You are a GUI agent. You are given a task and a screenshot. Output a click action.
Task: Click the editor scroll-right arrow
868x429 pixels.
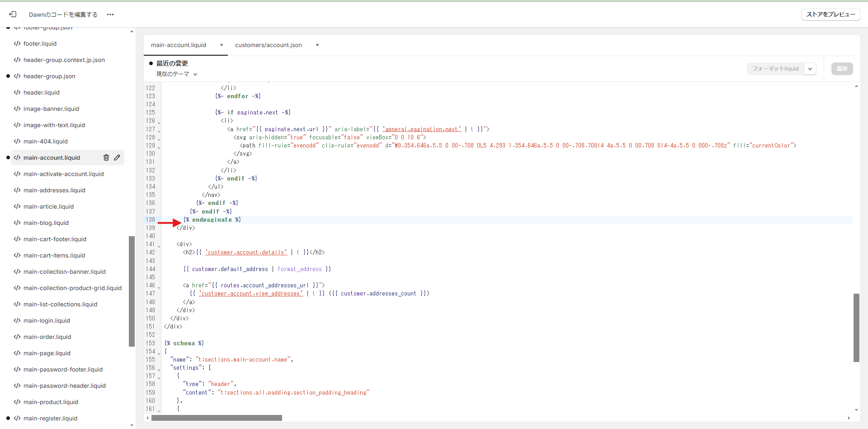(849, 418)
